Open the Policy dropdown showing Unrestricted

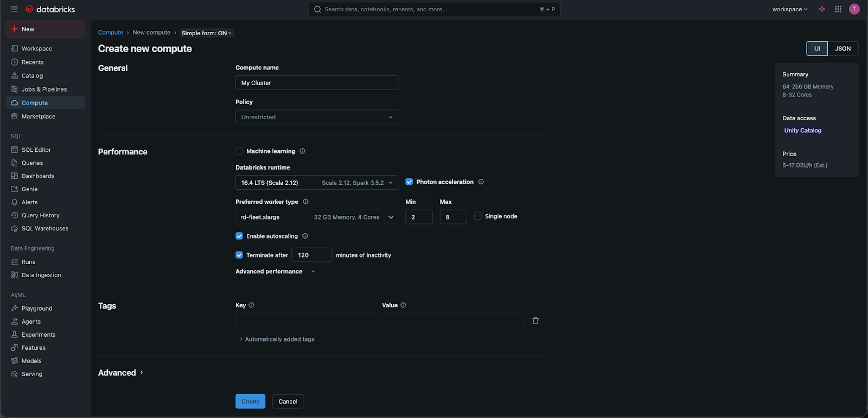click(x=317, y=117)
